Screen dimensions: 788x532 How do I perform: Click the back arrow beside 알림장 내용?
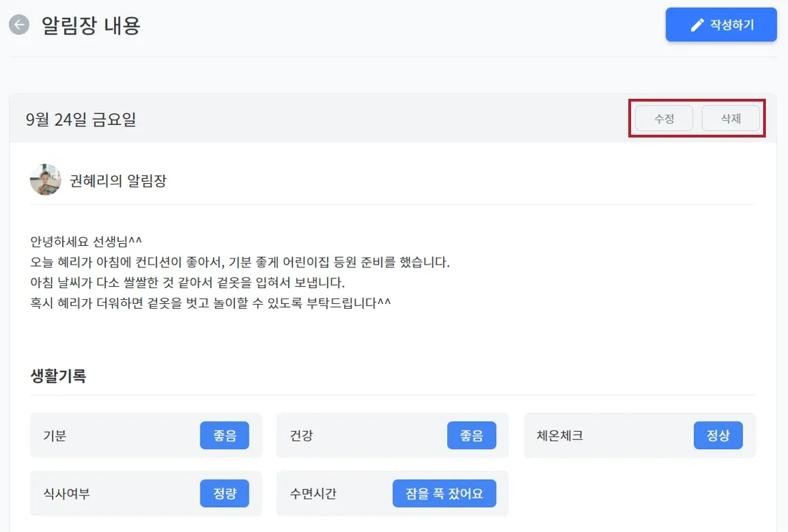[x=19, y=26]
